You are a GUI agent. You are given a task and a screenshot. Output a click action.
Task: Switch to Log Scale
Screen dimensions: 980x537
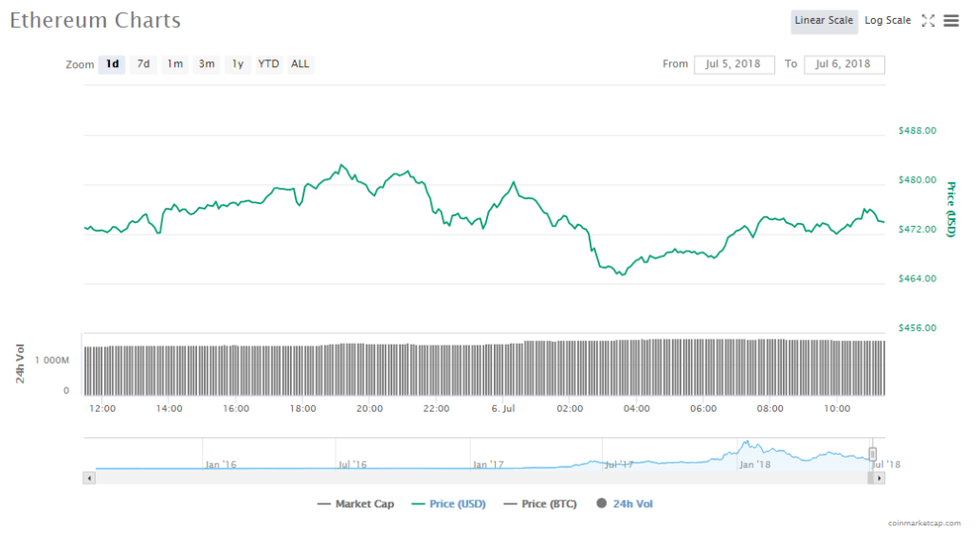(887, 21)
